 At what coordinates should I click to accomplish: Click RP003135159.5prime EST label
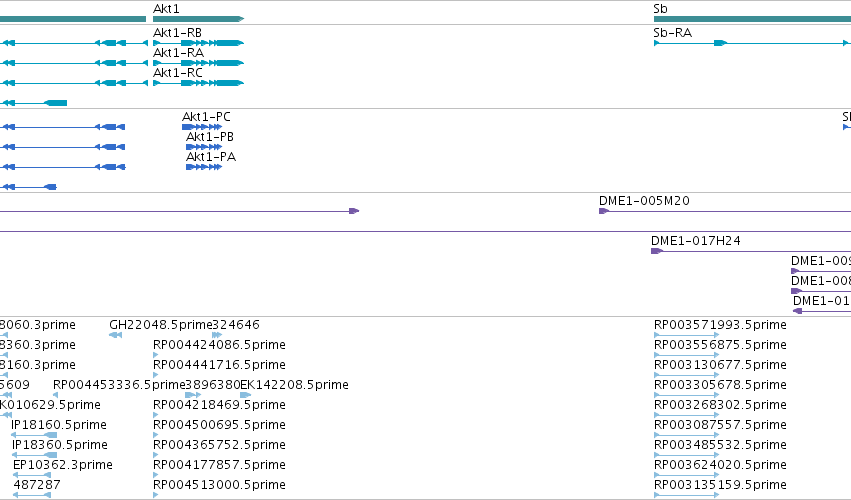click(720, 485)
